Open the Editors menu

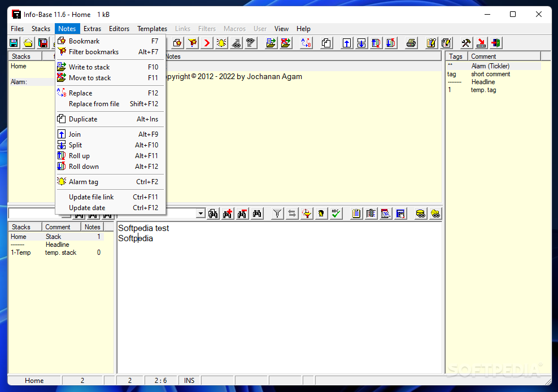coord(119,29)
